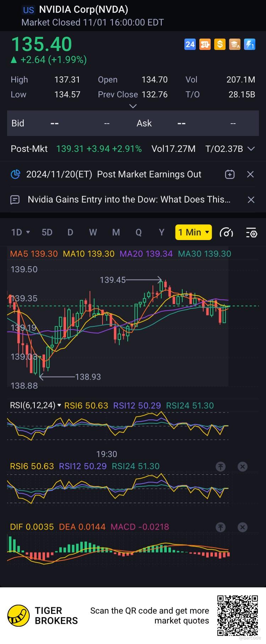Viewport: 266px width, 644px height.
Task: Move the MACD sub-chart to top
Action: pyautogui.click(x=221, y=528)
